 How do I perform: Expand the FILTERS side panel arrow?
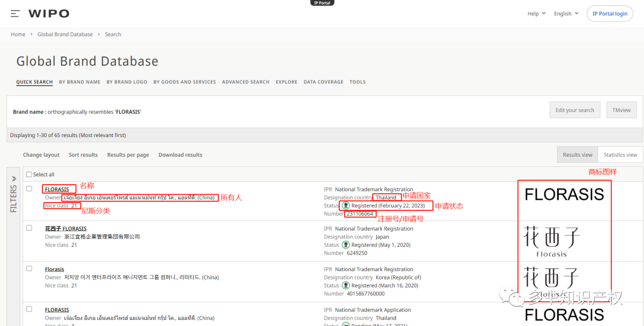14,179
